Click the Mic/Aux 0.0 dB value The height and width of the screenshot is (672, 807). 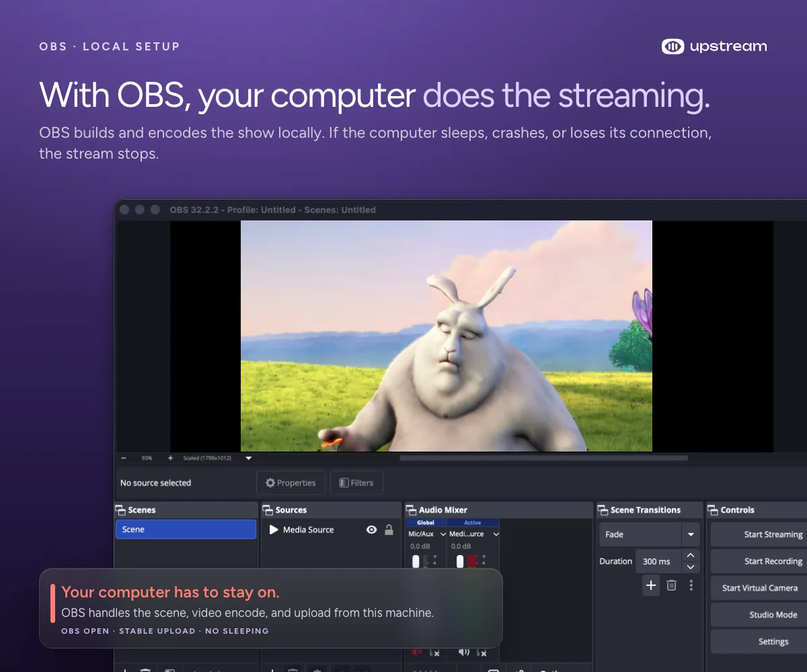coord(420,546)
